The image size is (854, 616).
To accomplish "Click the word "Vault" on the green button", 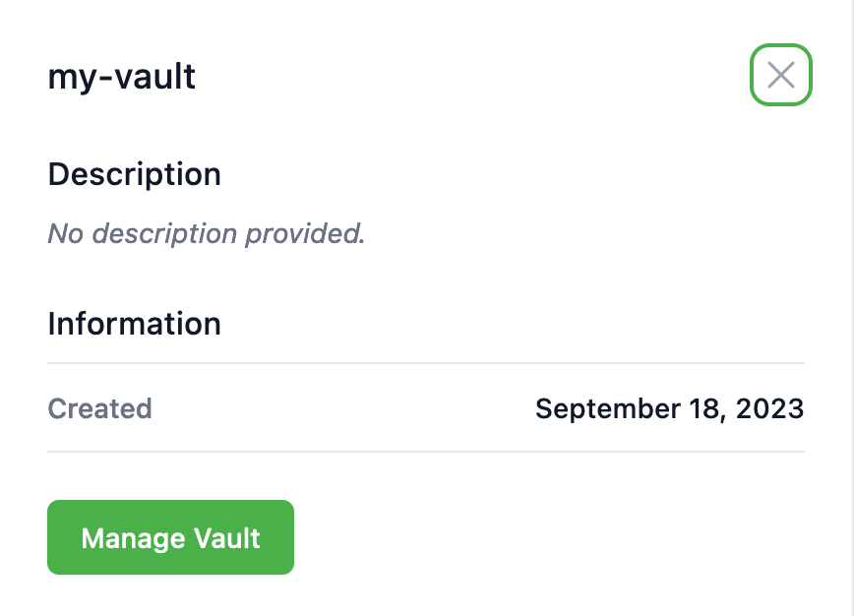I will 227,538.
